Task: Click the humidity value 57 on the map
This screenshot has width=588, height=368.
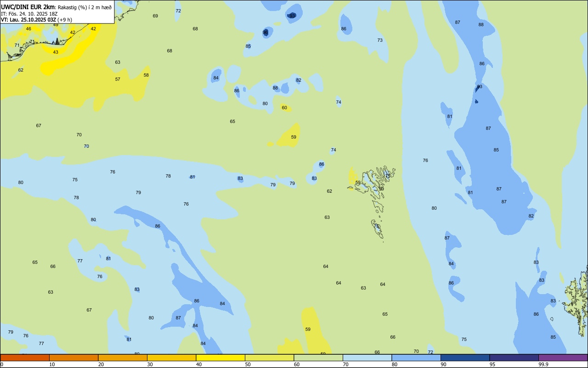Action: click(118, 79)
